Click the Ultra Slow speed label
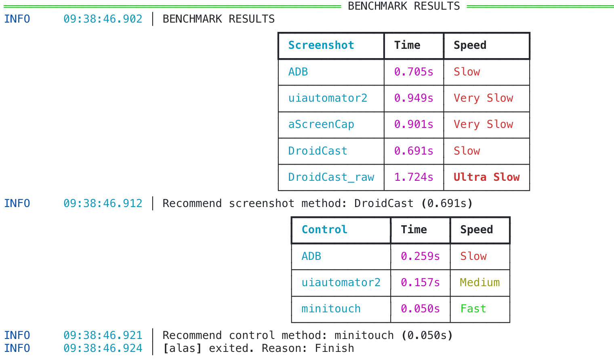614x364 pixels. coord(487,177)
